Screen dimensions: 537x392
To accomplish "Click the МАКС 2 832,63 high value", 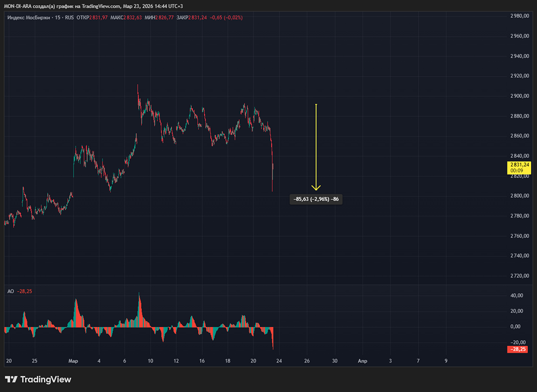I will [126, 18].
